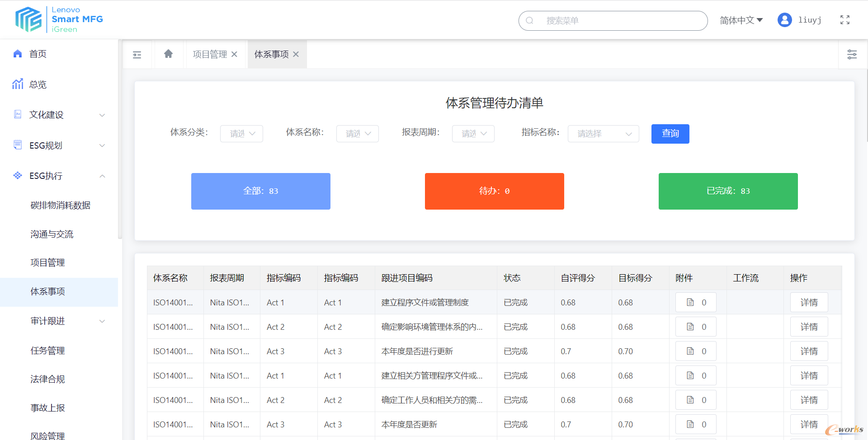
Task: Expand the 审计跟进 submenu chevron
Action: [x=102, y=321]
